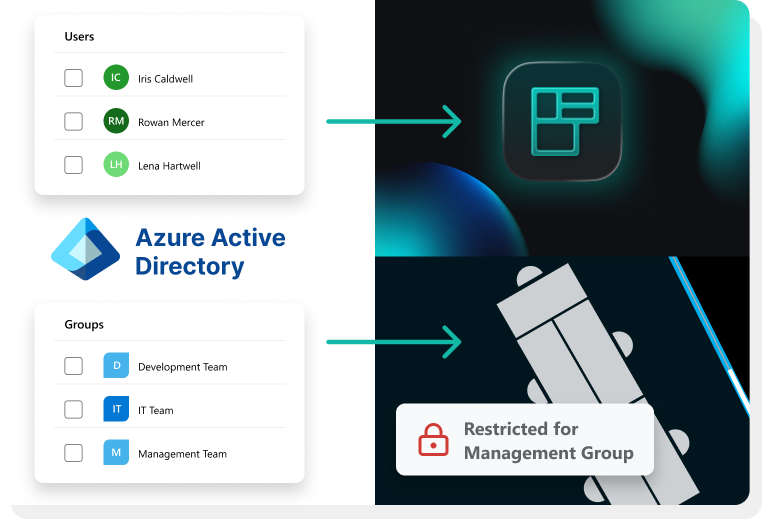This screenshot has width=762, height=519.
Task: Open the teal glowing layout app icon
Action: coord(562,121)
